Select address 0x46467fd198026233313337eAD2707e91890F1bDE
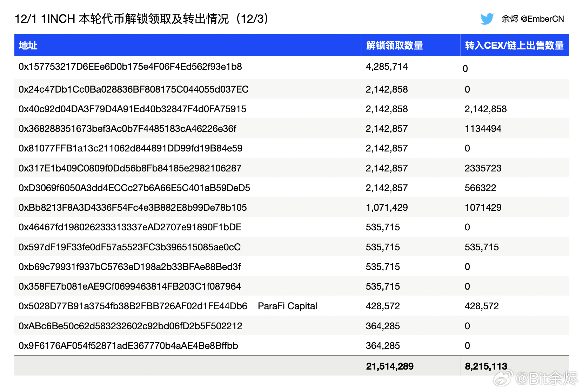This screenshot has width=583, height=392. tap(130, 227)
